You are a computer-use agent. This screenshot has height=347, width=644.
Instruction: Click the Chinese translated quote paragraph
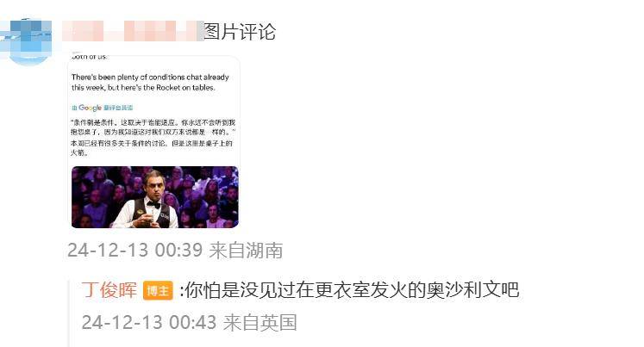tap(153, 127)
